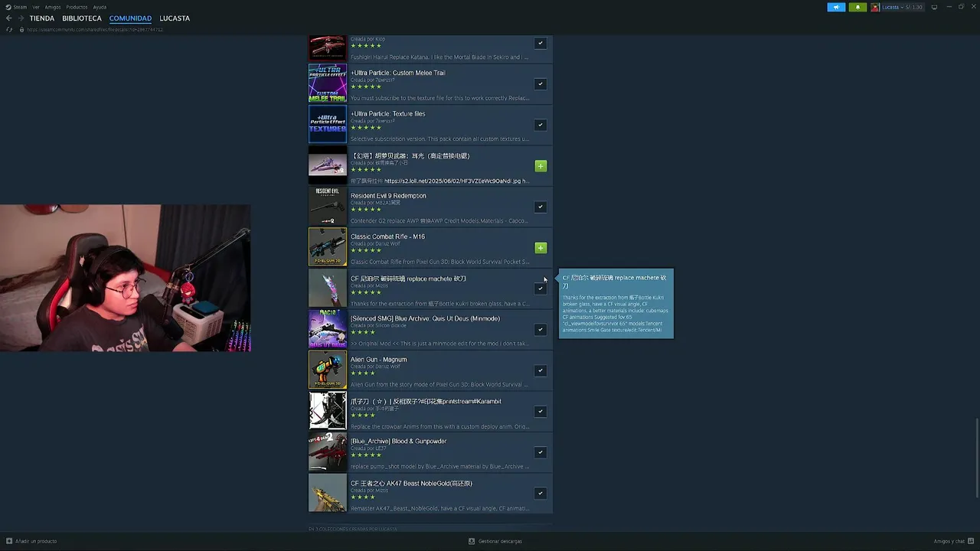The width and height of the screenshot is (980, 551).
Task: Go forward with the right arrow
Action: pyautogui.click(x=21, y=18)
